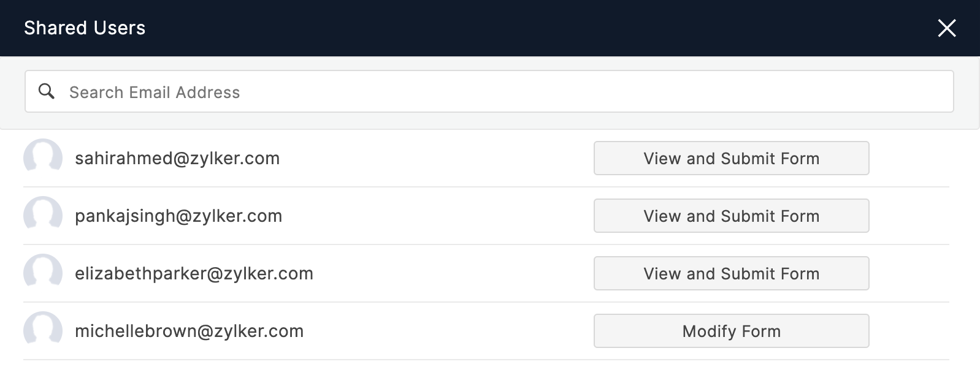Open permission dropdown for sahirahmed@zylker.com
980x386 pixels.
click(731, 158)
